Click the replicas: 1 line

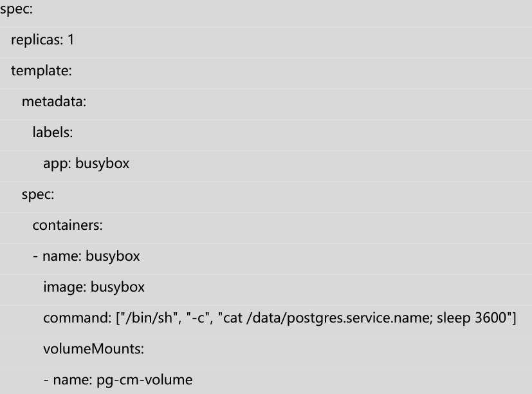coord(42,40)
